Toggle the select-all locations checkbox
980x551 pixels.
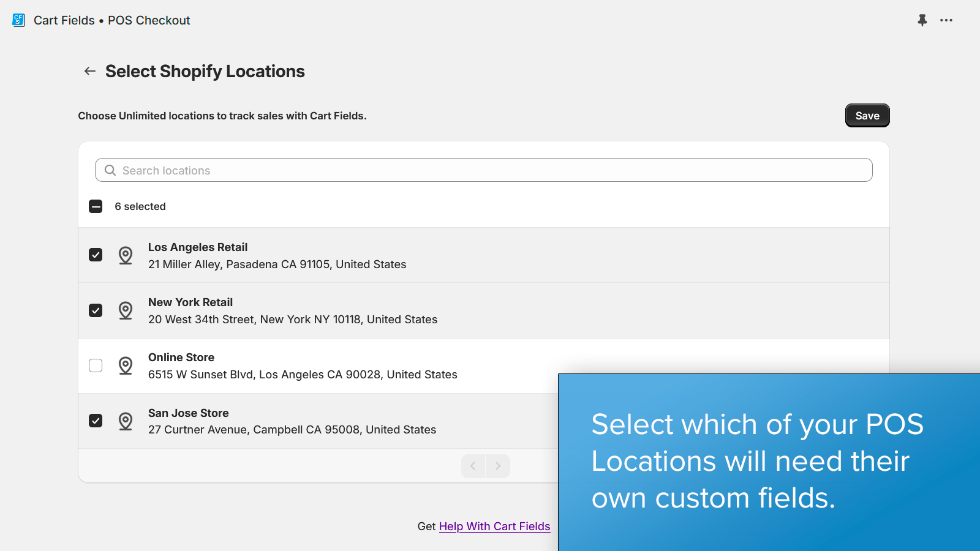click(96, 206)
